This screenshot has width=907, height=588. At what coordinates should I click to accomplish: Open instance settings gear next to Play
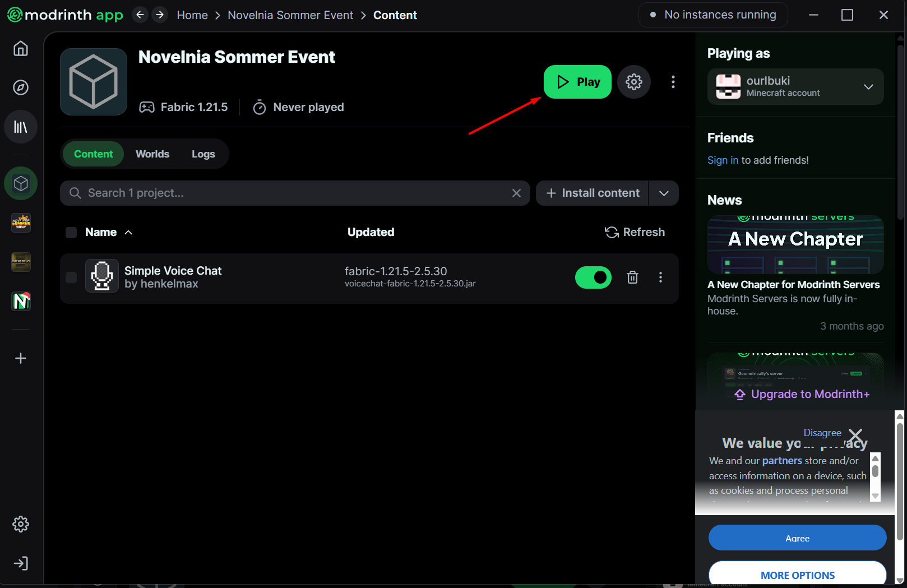634,82
